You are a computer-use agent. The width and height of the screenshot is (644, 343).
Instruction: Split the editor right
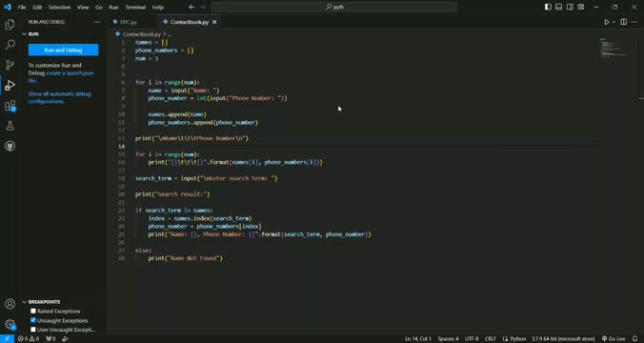(x=623, y=22)
